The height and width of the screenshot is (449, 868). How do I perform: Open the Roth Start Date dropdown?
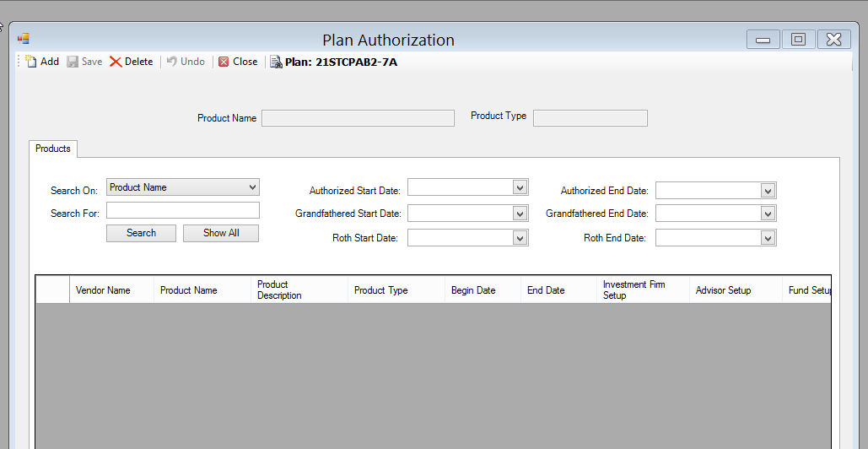pyautogui.click(x=520, y=238)
